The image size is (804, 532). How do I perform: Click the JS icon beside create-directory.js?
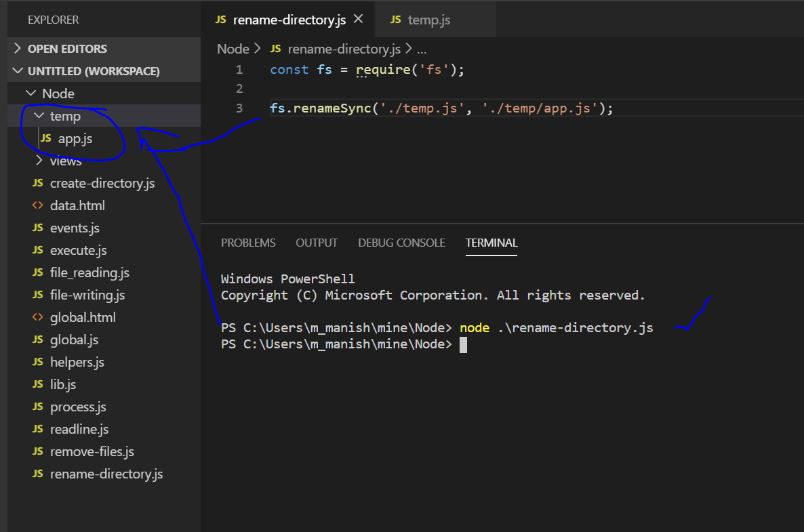tap(39, 183)
